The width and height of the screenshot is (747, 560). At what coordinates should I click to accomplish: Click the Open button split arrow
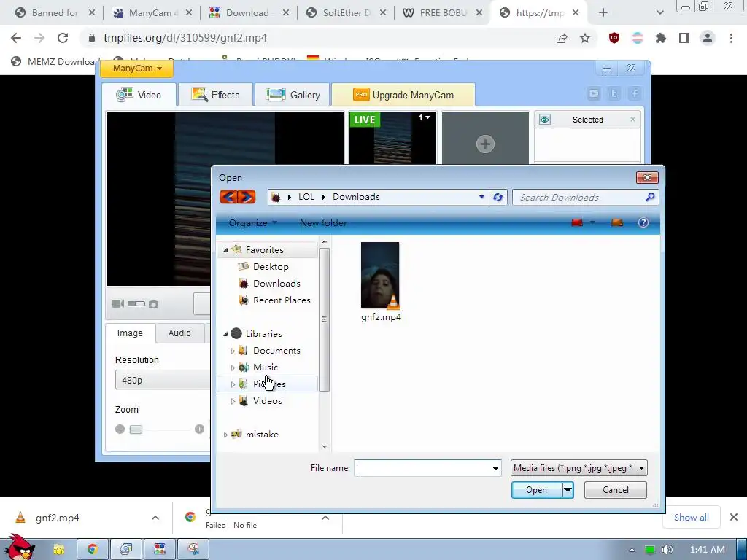pyautogui.click(x=568, y=490)
